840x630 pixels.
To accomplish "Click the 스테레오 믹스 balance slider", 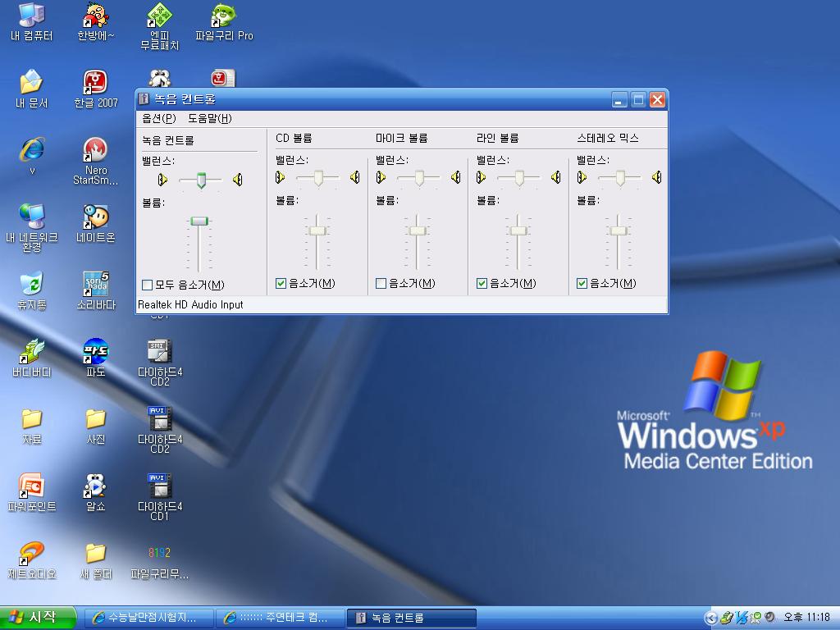I will pyautogui.click(x=620, y=178).
